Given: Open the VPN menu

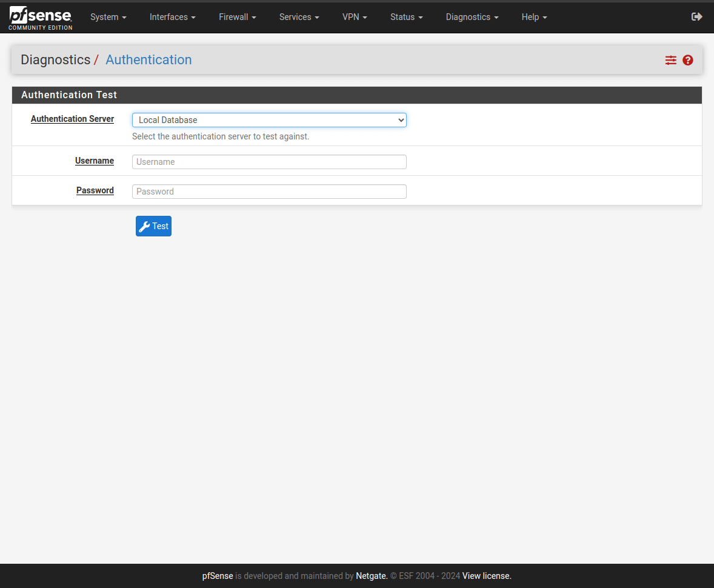Looking at the screenshot, I should click(355, 17).
